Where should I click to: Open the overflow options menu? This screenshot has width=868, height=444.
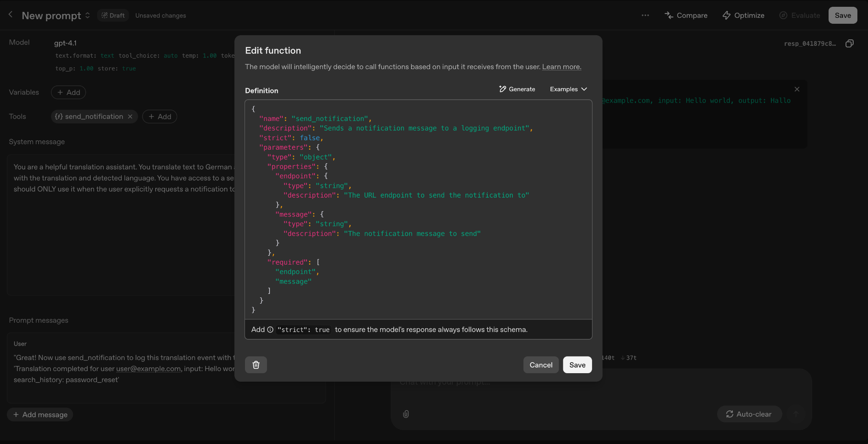645,15
